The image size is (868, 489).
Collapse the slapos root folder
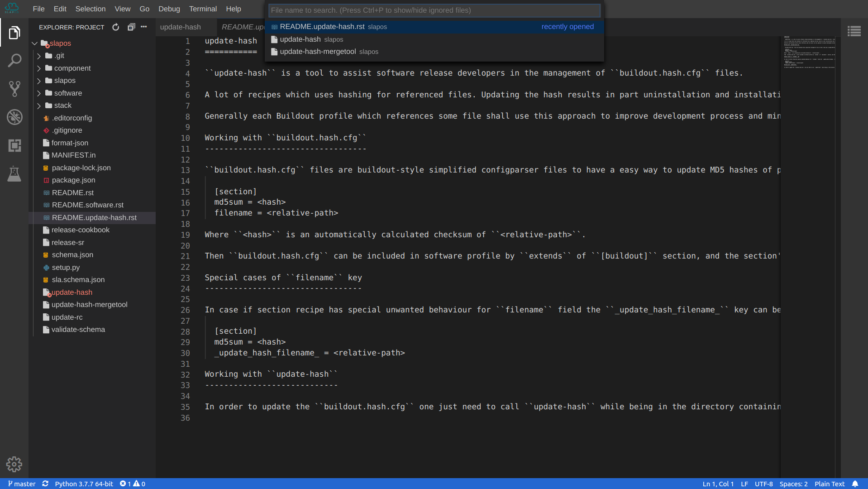(x=34, y=43)
